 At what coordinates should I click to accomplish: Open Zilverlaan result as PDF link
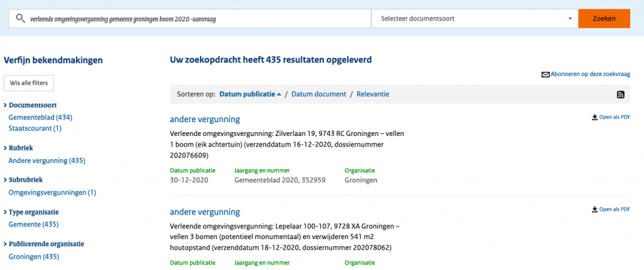(614, 117)
